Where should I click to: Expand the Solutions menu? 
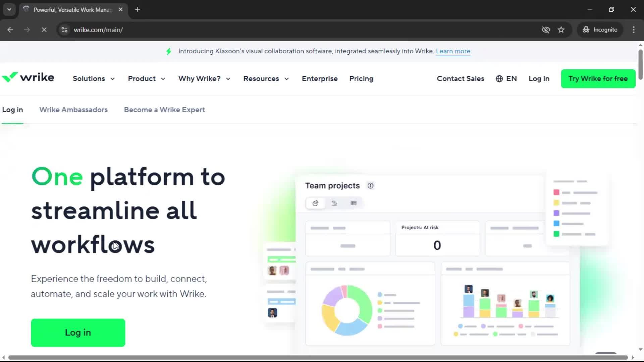coord(94,79)
